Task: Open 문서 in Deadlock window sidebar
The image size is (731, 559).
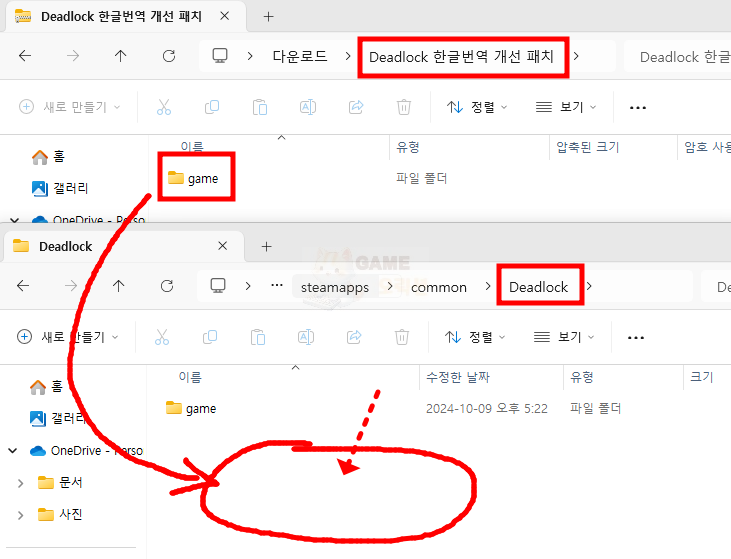Action: pos(60,483)
